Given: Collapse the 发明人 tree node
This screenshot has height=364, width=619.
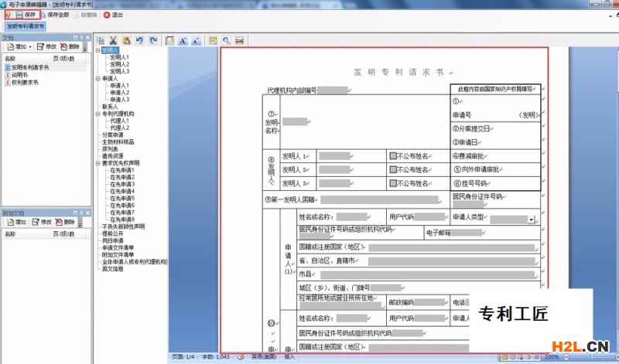Looking at the screenshot, I should [x=98, y=50].
